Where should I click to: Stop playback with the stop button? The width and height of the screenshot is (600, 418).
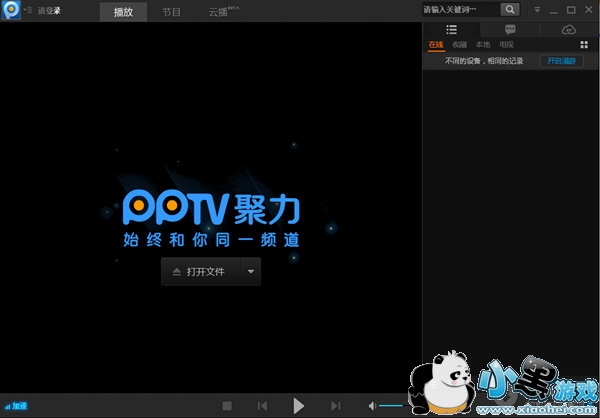227,406
